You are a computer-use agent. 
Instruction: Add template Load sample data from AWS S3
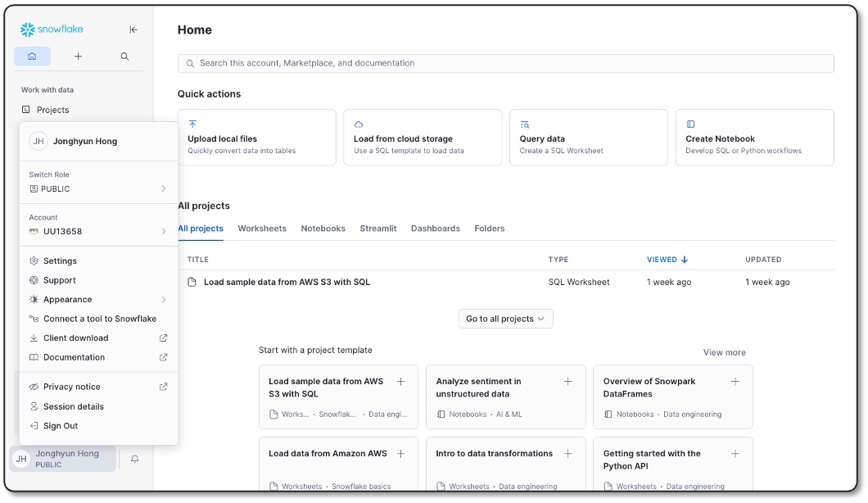point(400,381)
